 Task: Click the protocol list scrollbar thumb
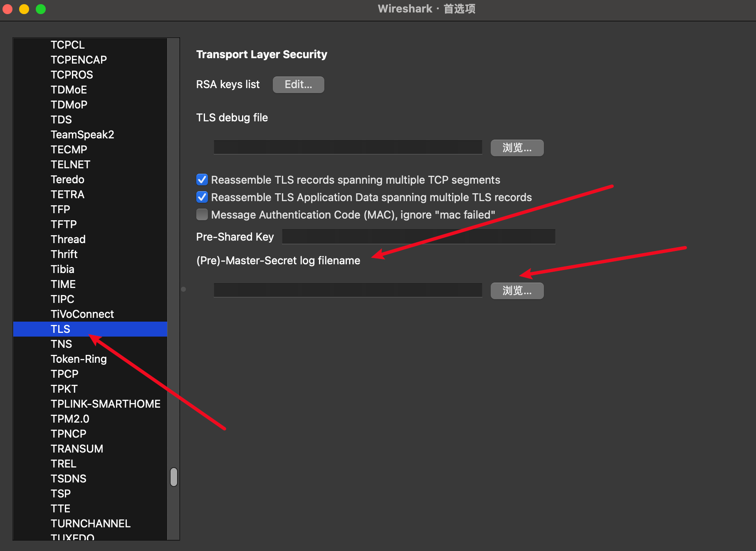point(174,477)
